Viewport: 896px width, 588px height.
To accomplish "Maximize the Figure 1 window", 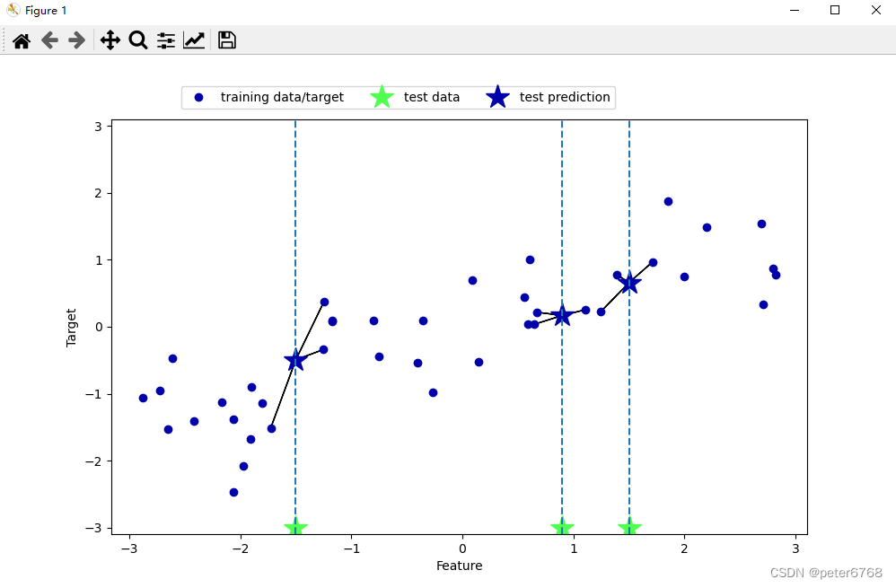I will [x=835, y=10].
